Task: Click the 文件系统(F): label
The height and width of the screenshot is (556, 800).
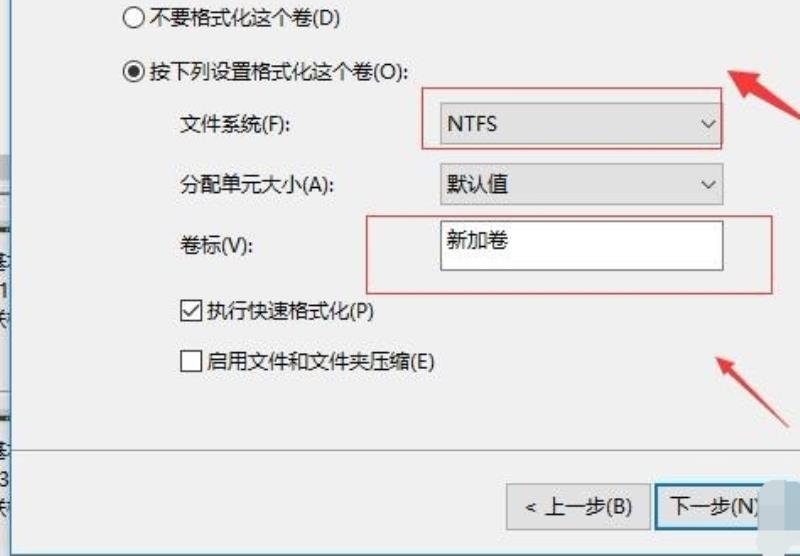Action: pos(235,124)
